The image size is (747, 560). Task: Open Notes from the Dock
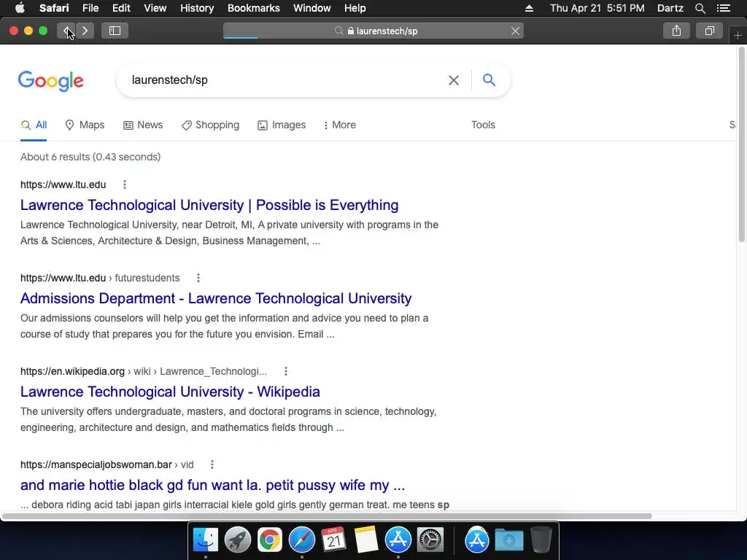click(x=366, y=540)
